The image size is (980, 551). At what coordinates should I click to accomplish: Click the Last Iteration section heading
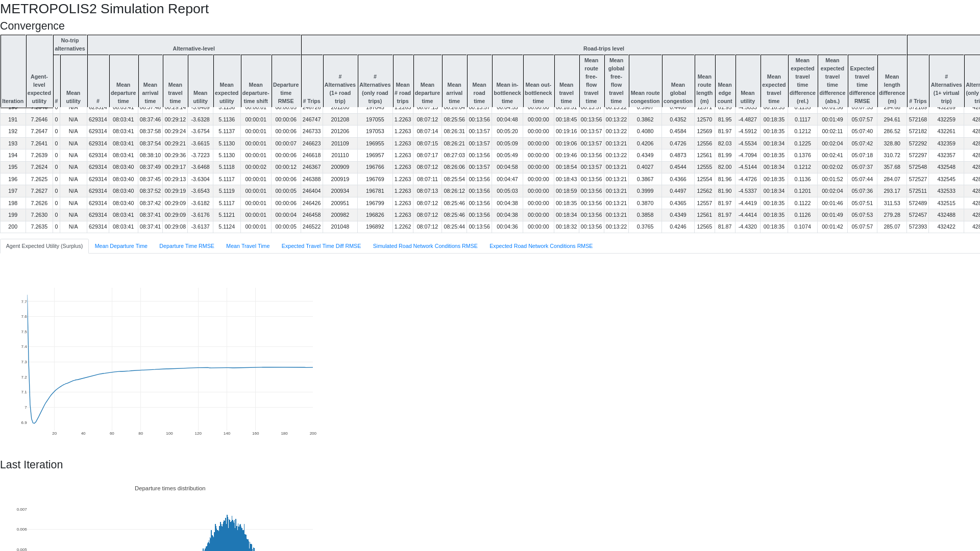31,465
